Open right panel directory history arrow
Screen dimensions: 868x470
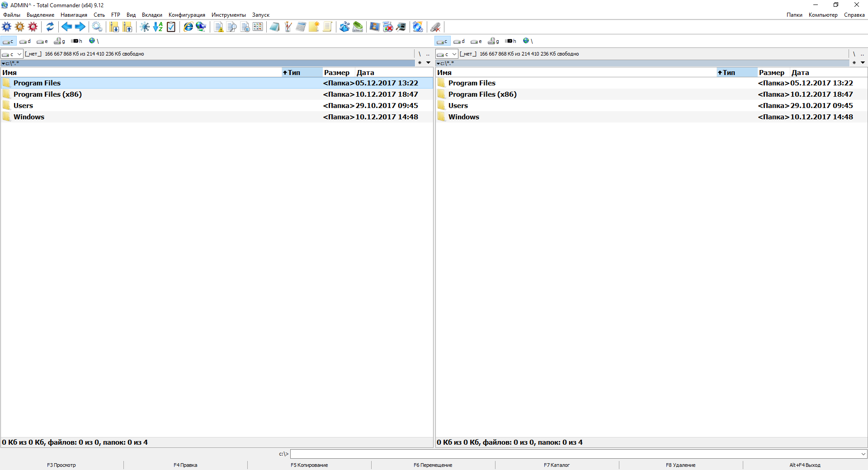click(863, 63)
